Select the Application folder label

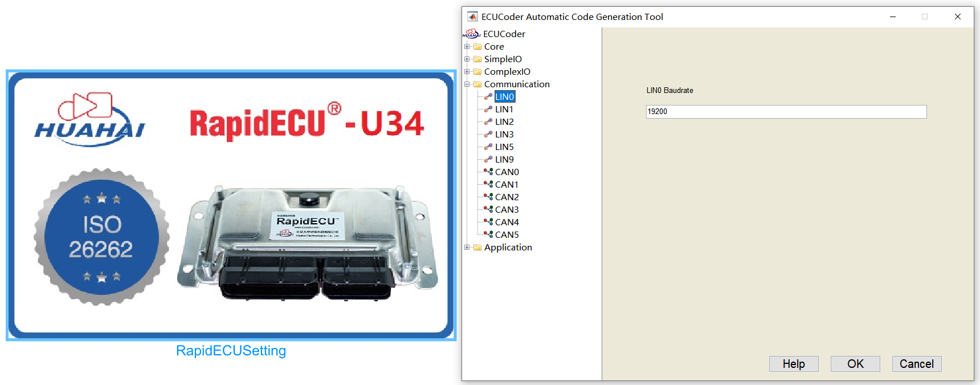(x=508, y=248)
